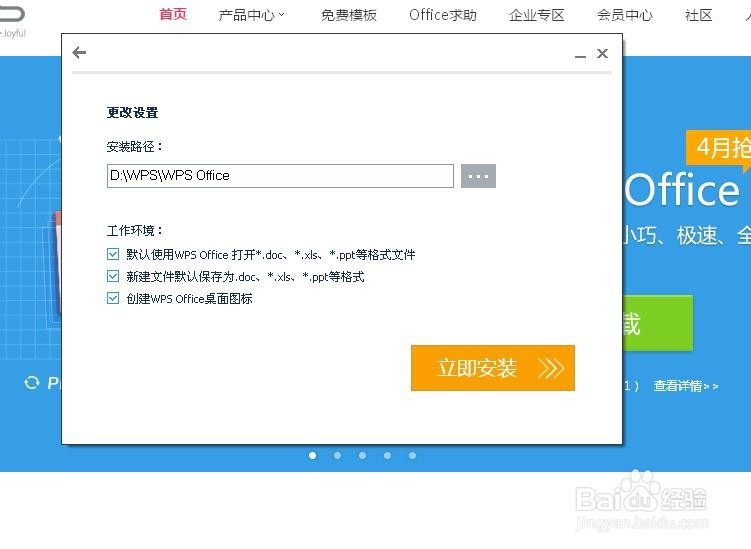Edit the install path field D:\WPS\WPS Office
This screenshot has height=549, width=751.
point(280,176)
